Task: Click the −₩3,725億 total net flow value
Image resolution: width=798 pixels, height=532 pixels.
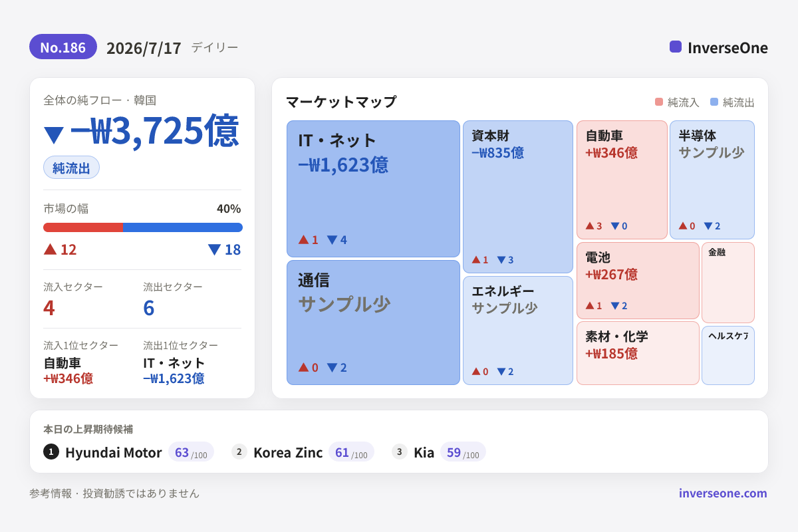Action: (154, 131)
